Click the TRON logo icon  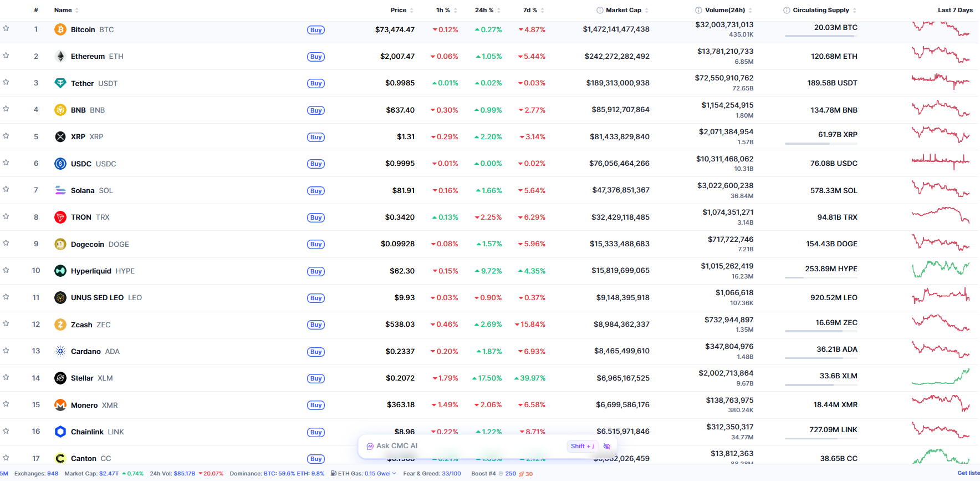click(60, 217)
